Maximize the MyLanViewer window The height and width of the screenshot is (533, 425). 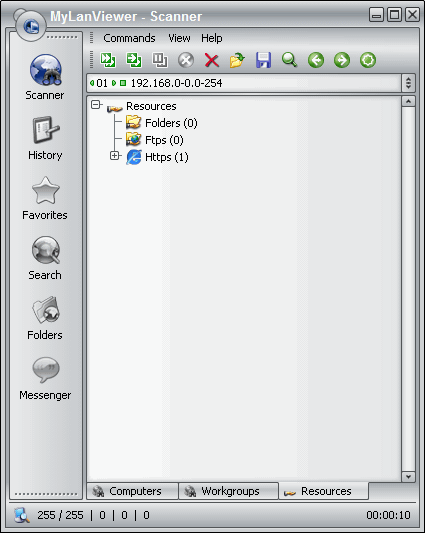click(394, 15)
